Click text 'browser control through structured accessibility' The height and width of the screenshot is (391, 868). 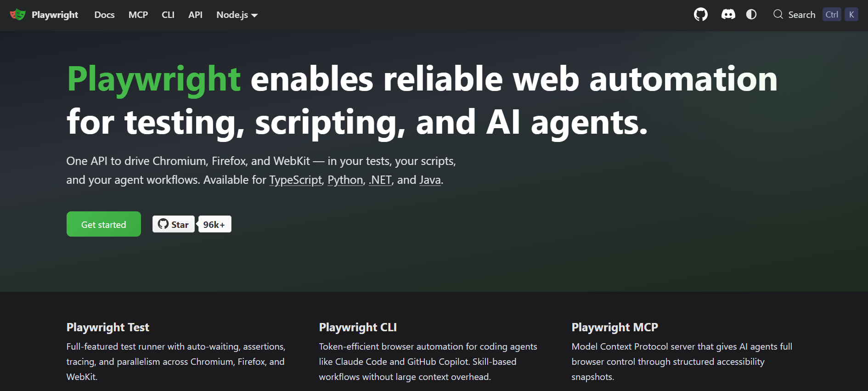pyautogui.click(x=668, y=362)
